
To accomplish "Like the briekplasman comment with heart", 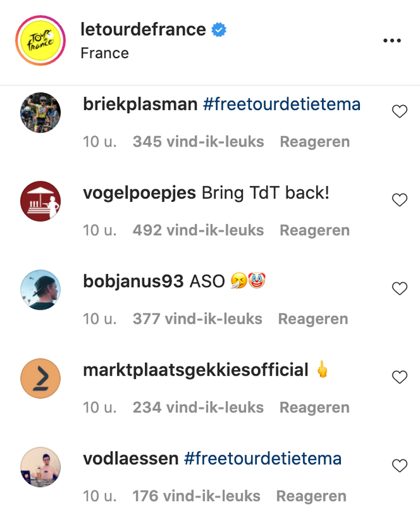I will click(x=400, y=112).
